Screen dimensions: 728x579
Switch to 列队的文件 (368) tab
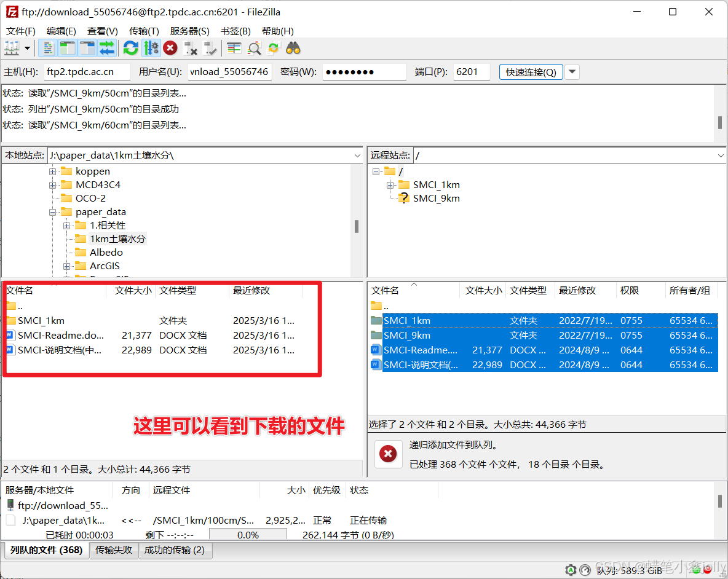coord(47,549)
